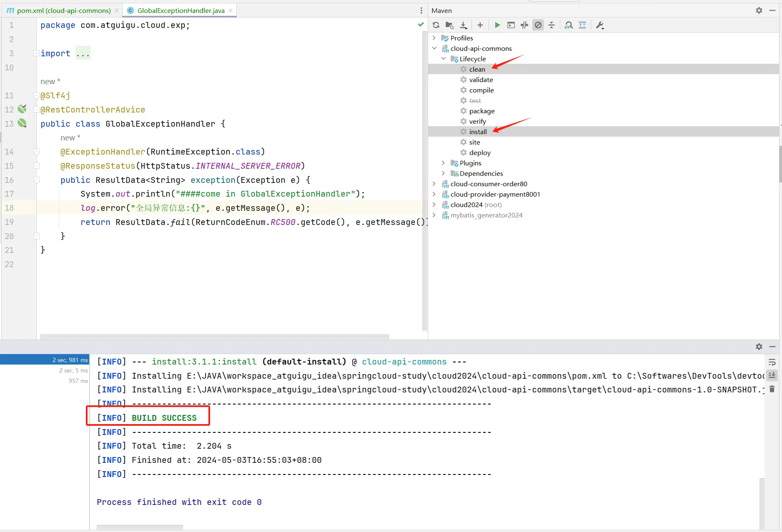Image resolution: width=782 pixels, height=532 pixels.
Task: Click the Reload All Maven Projects icon
Action: point(436,25)
